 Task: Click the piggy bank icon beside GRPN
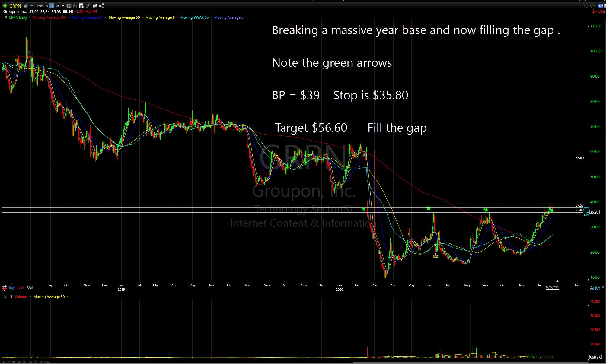click(25, 6)
